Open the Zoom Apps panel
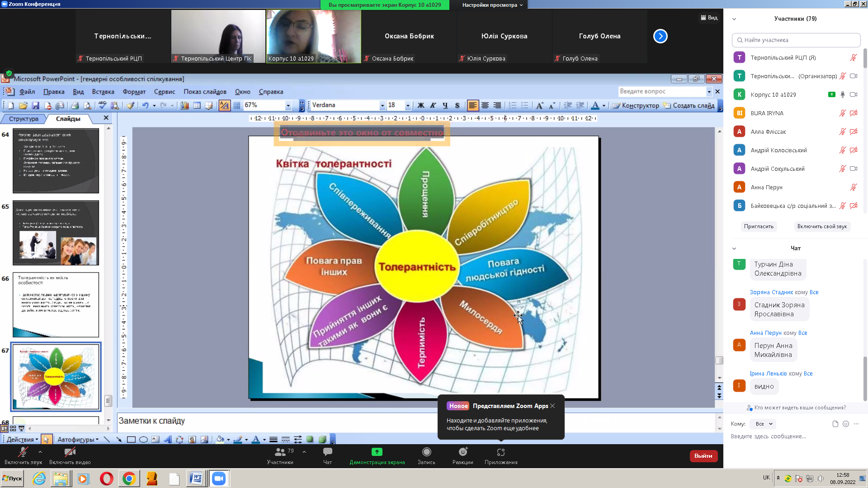 [x=501, y=455]
